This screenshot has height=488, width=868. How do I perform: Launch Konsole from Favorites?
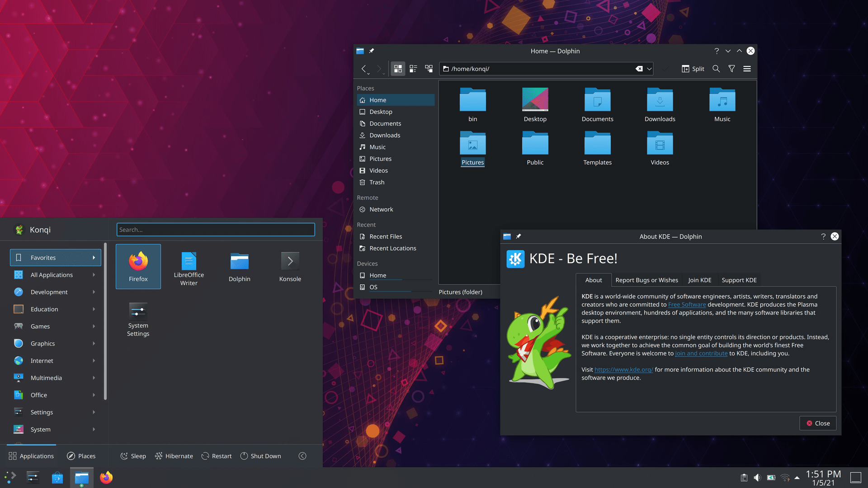pos(290,267)
